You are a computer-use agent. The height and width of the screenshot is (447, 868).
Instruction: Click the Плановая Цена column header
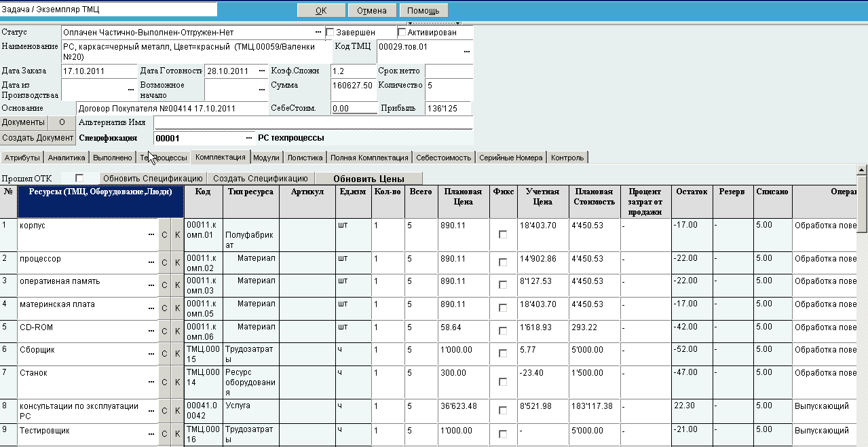[464, 201]
